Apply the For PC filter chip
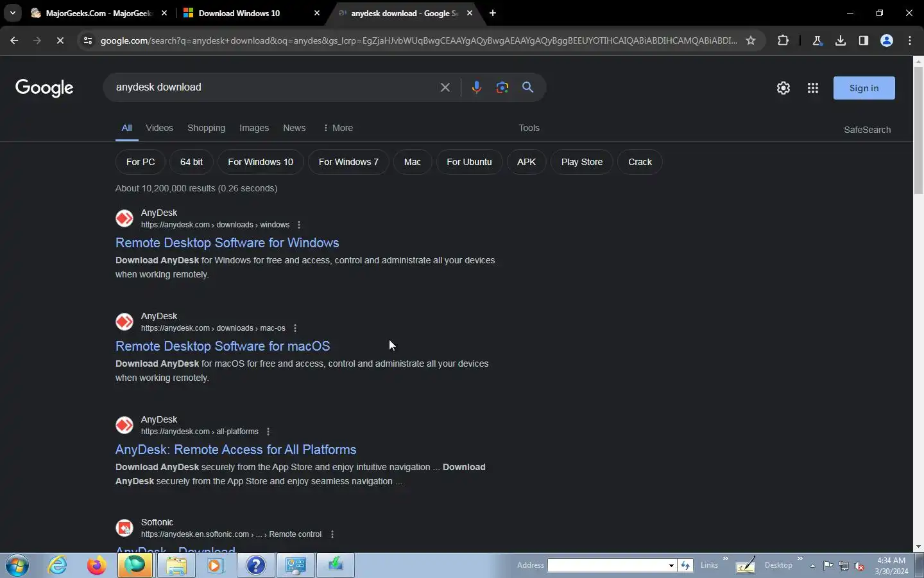This screenshot has height=578, width=924. click(141, 162)
